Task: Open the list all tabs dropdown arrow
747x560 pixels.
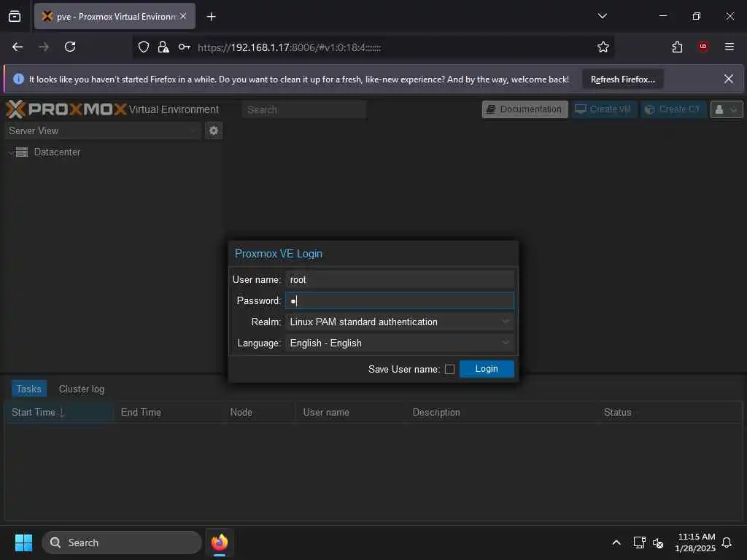Action: (x=602, y=16)
